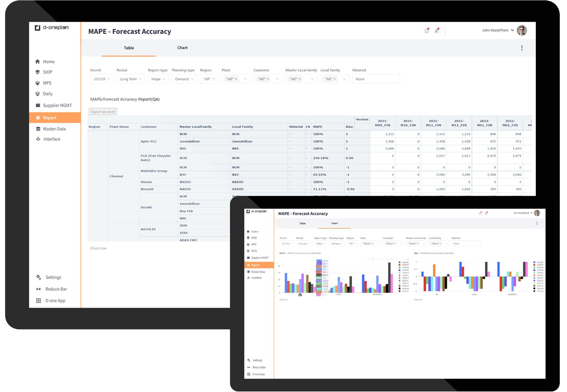Screen dimensions: 567x392
Task: Click the Export as excel button
Action: coord(103,111)
